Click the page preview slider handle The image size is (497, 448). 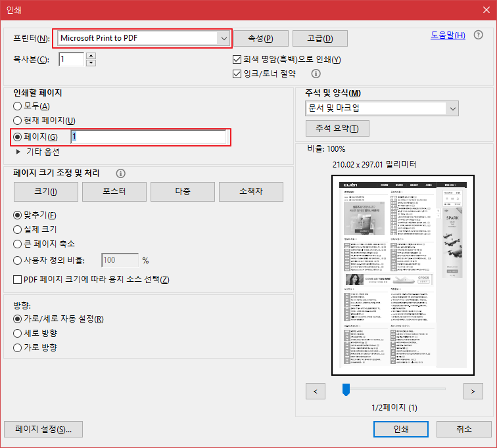tap(346, 390)
